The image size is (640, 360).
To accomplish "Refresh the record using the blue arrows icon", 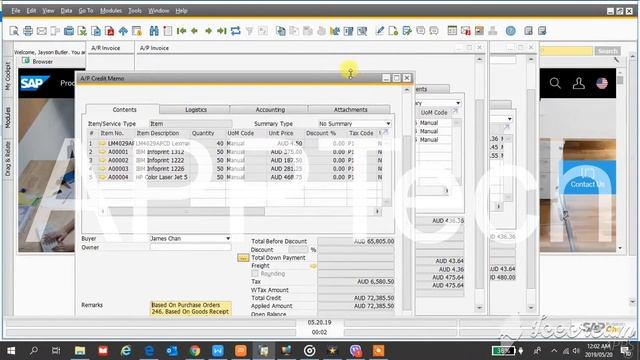I will pos(236,31).
